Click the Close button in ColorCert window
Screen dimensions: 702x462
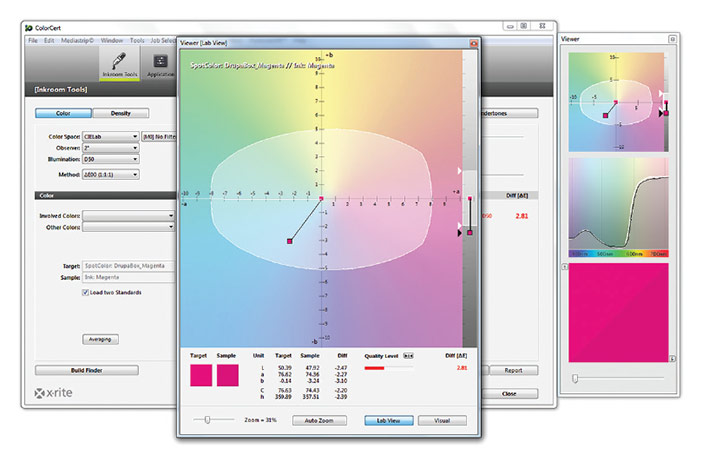pos(509,394)
